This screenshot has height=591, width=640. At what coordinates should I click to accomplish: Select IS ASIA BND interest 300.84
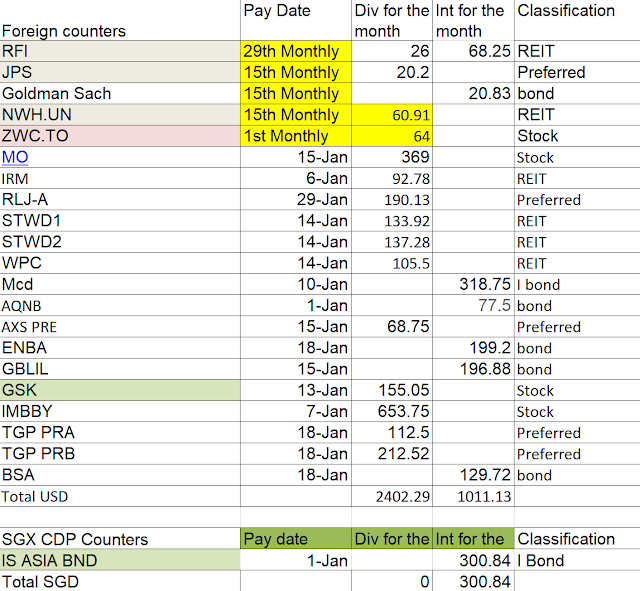473,560
